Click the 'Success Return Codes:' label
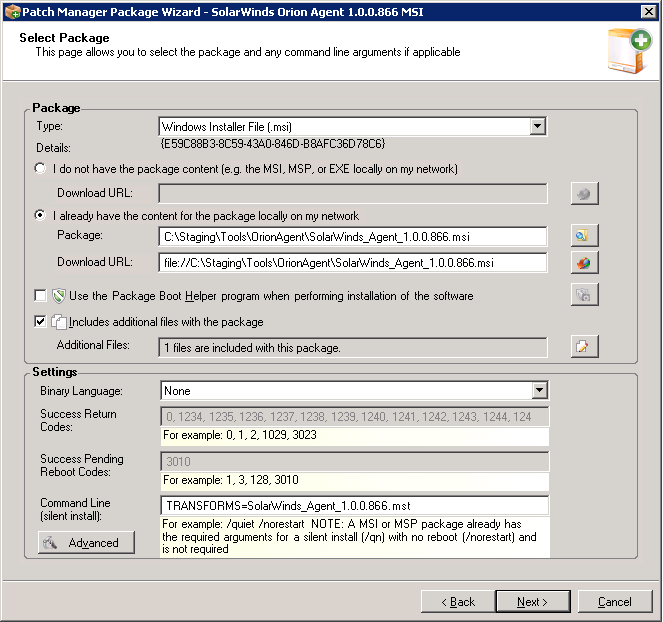The width and height of the screenshot is (663, 622). point(78,420)
